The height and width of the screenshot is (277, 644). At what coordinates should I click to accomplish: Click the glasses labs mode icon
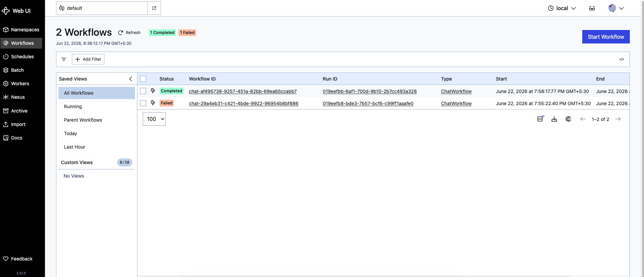coord(592,8)
